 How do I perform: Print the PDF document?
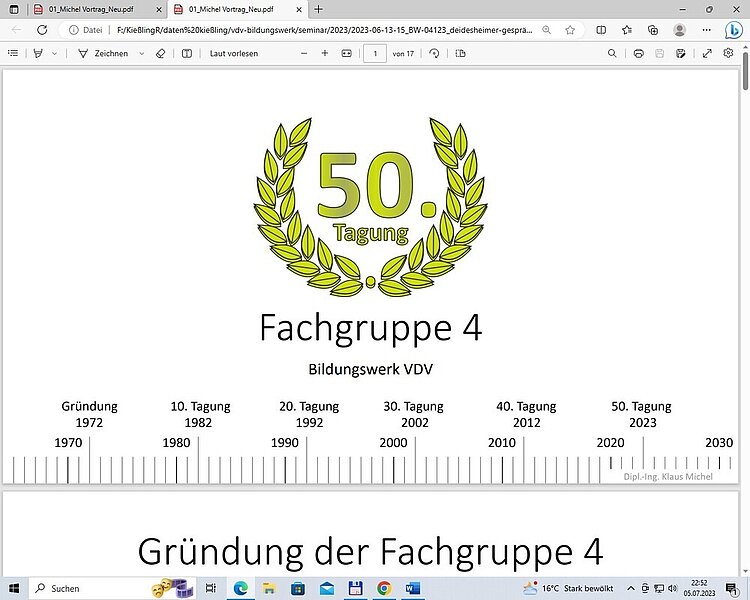638,53
